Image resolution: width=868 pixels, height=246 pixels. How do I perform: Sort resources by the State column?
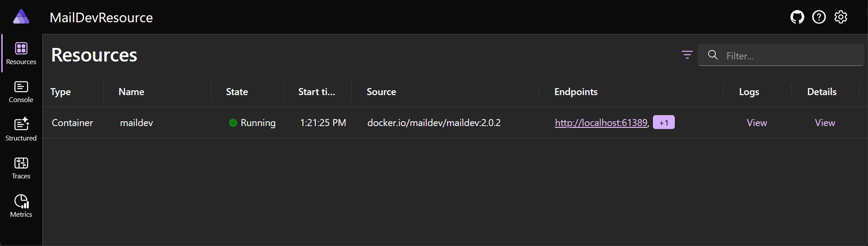click(x=237, y=92)
